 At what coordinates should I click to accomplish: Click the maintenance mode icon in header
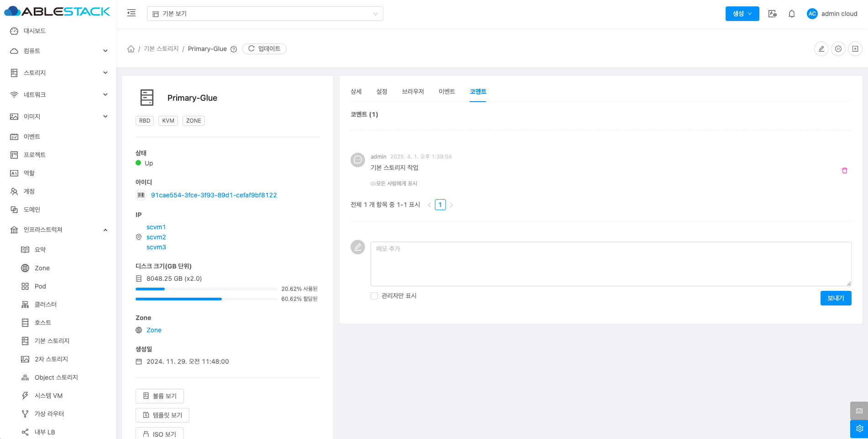pos(838,49)
